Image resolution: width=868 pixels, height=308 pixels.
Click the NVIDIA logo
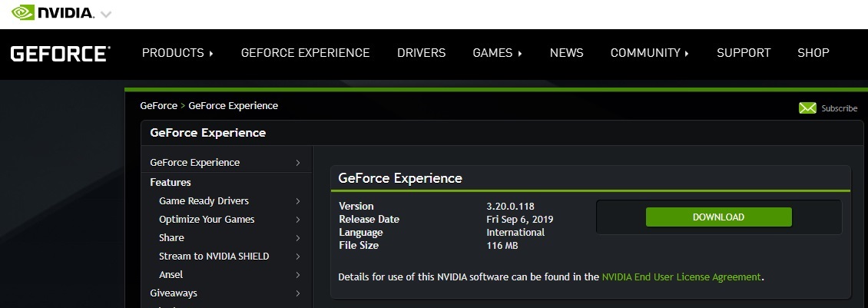(x=53, y=13)
